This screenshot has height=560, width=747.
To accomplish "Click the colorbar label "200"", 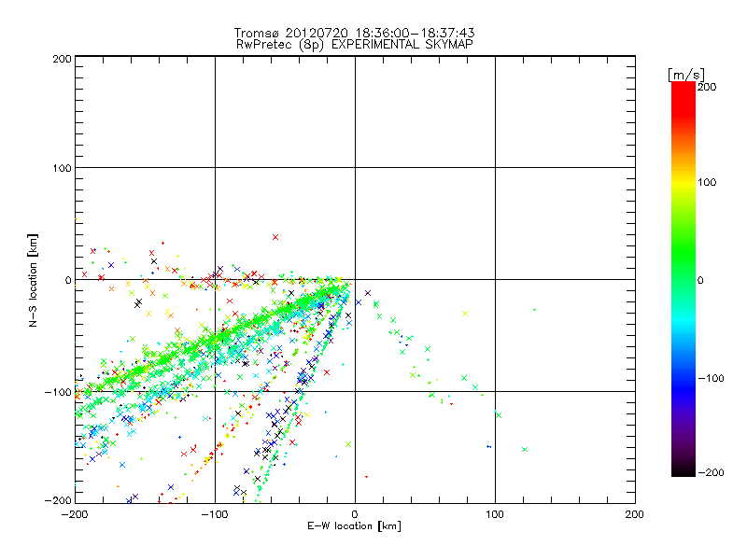I will tap(707, 87).
